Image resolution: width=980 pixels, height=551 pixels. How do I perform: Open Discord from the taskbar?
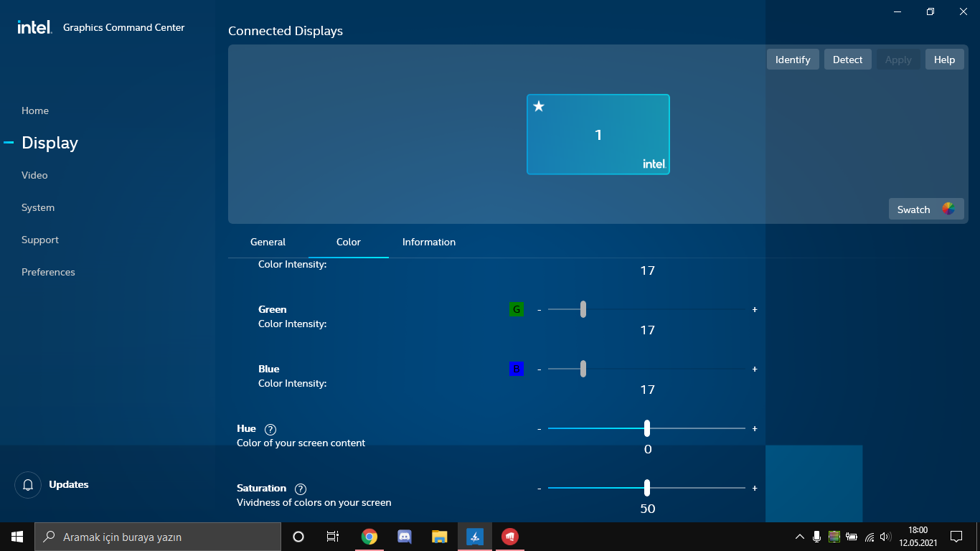pos(405,537)
